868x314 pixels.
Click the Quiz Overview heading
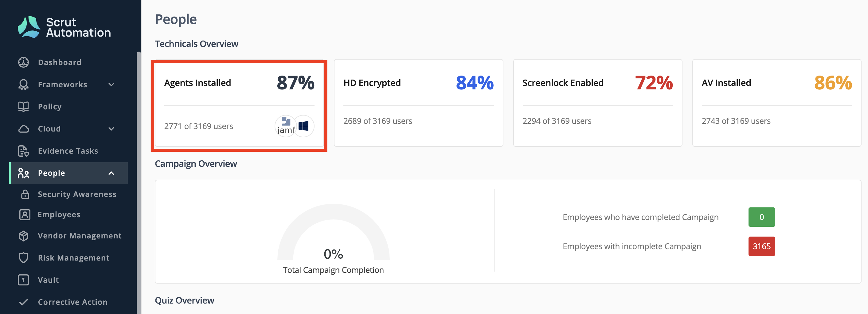tap(184, 300)
